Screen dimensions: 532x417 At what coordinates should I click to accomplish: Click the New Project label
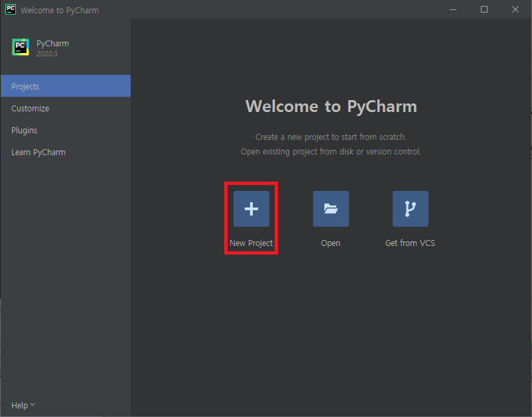point(251,243)
